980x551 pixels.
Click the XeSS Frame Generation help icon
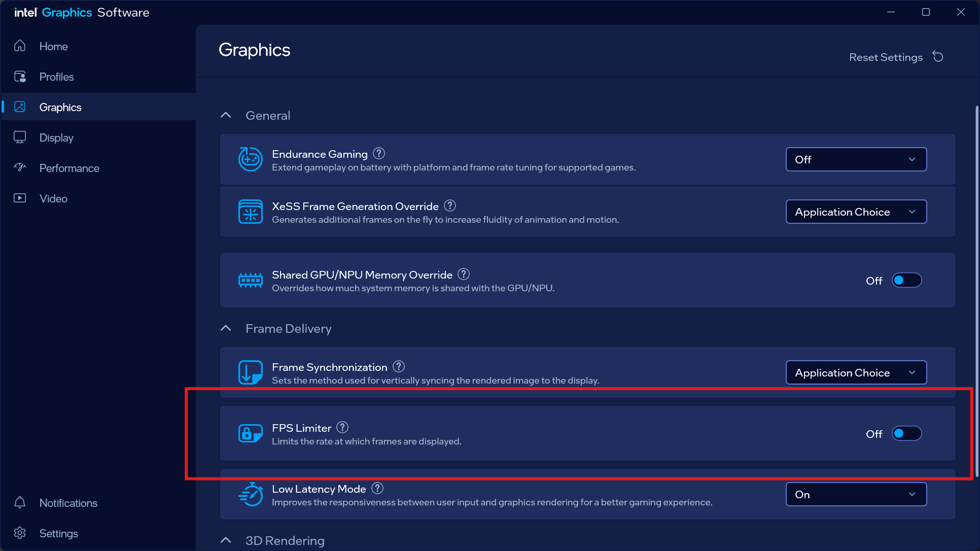point(450,205)
